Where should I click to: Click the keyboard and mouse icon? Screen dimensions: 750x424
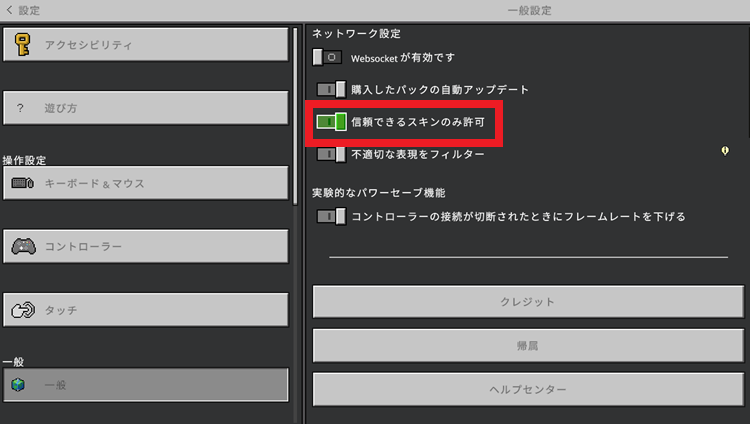click(x=22, y=183)
